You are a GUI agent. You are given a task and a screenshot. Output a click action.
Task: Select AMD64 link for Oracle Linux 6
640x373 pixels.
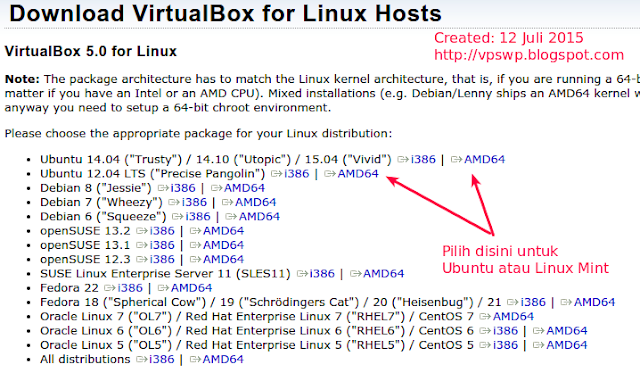pyautogui.click(x=567, y=331)
